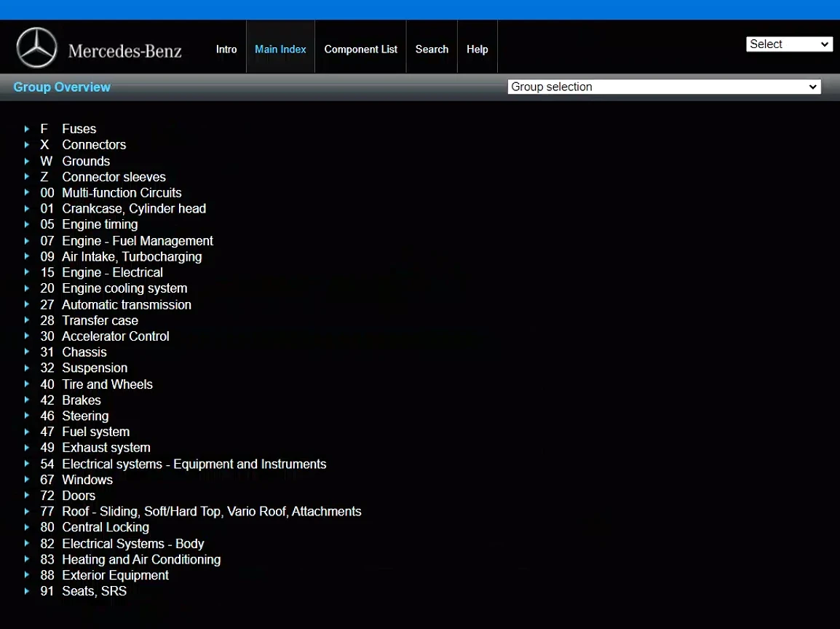Open the Fuses group

tap(79, 129)
